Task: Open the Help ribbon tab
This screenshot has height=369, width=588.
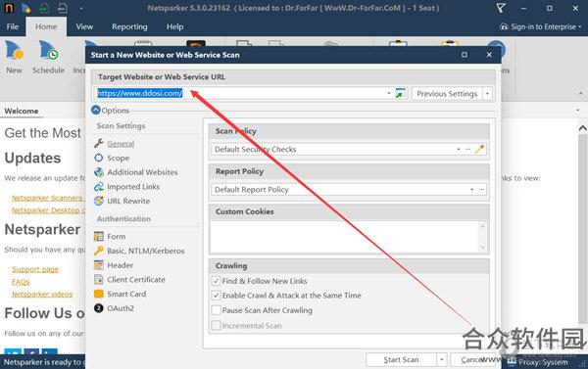Action: (174, 26)
